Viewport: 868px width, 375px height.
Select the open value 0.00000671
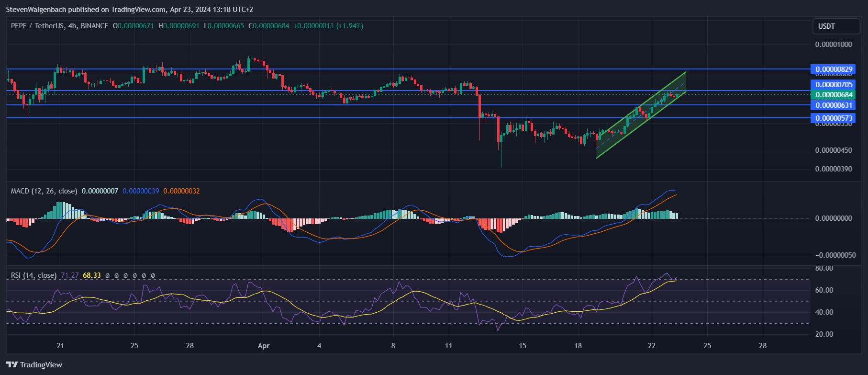coord(136,26)
